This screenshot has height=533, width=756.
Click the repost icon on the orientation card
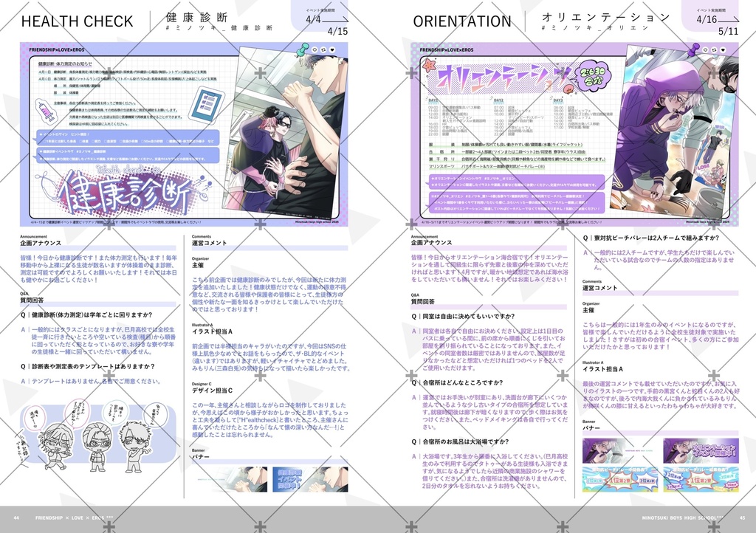coord(714,49)
